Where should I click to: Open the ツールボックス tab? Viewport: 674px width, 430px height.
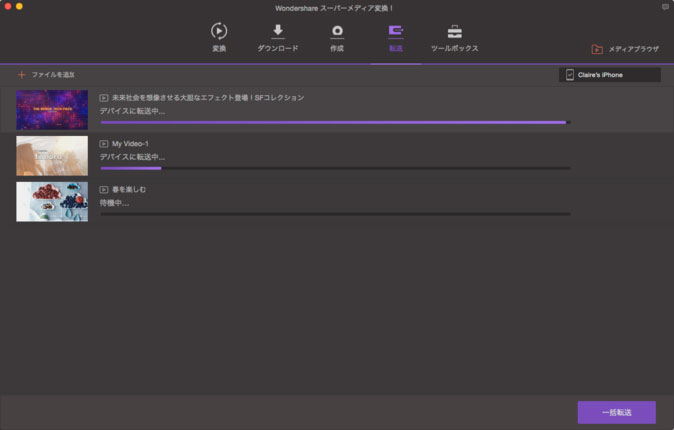click(455, 38)
